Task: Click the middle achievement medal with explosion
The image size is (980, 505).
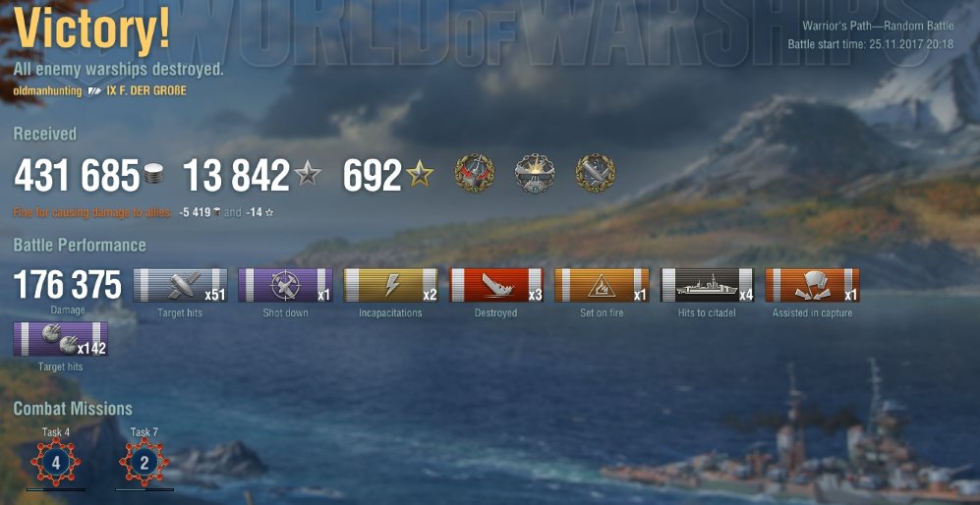Action: point(535,173)
